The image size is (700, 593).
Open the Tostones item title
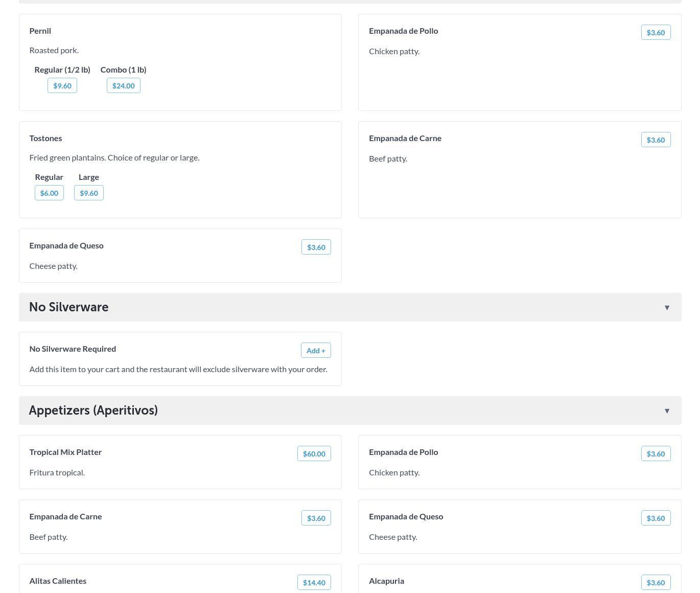click(x=45, y=138)
